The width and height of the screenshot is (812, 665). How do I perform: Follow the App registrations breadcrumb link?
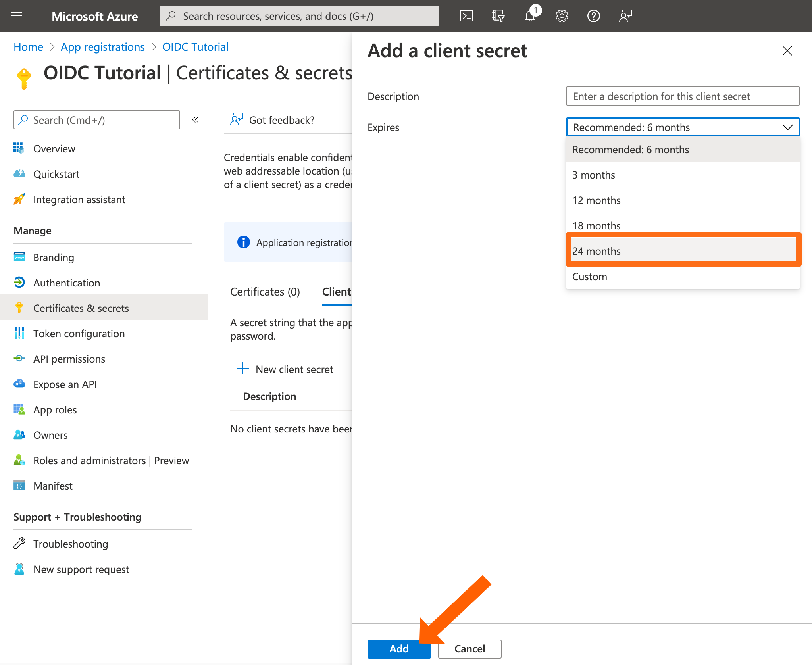[102, 47]
